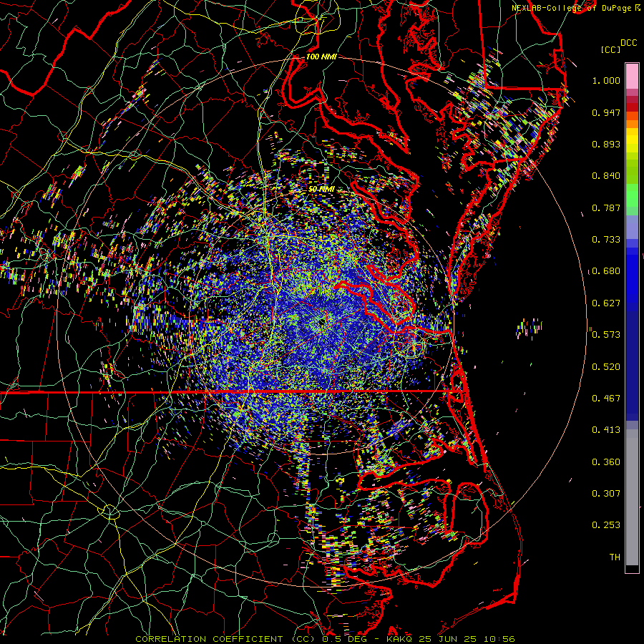Click the DCC label above the color scale
This screenshot has height=644, width=644.
(629, 43)
